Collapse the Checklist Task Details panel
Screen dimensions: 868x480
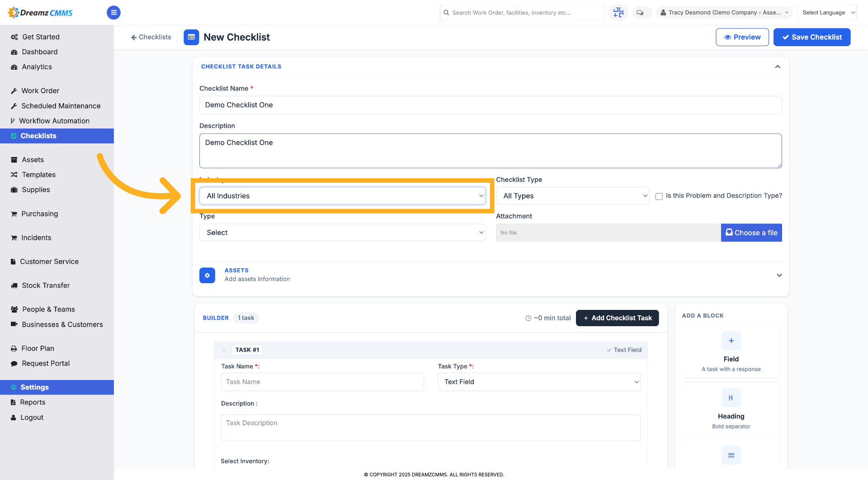pyautogui.click(x=778, y=67)
